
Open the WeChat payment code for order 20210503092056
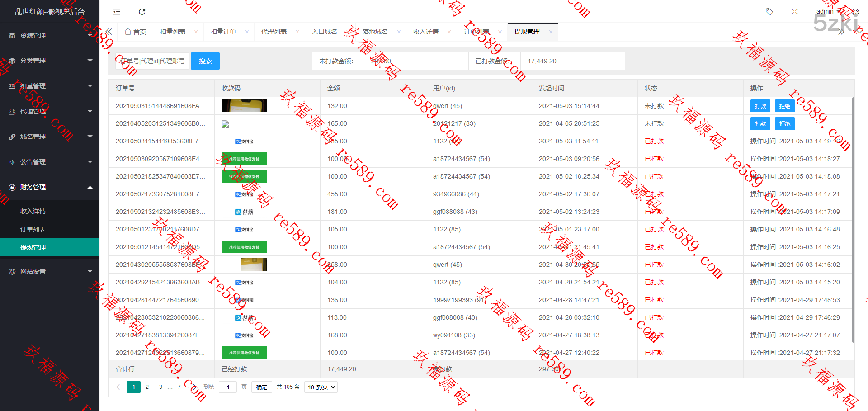[x=244, y=159]
